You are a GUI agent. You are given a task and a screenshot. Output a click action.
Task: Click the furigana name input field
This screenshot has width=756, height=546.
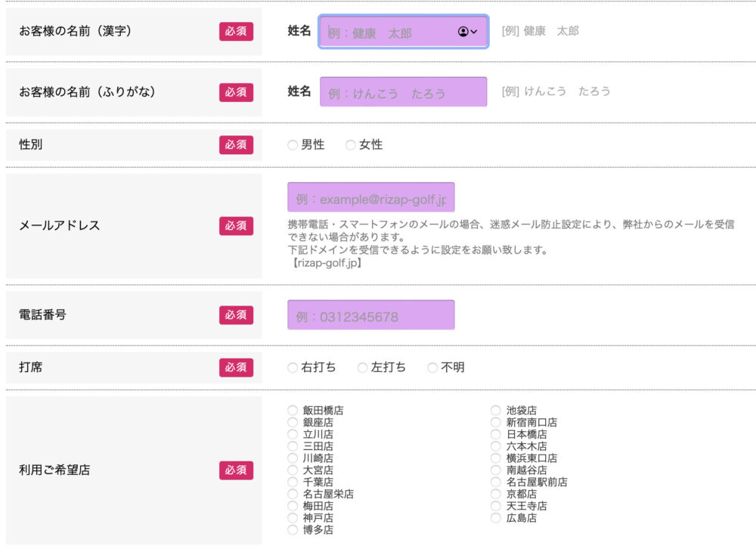pos(404,92)
